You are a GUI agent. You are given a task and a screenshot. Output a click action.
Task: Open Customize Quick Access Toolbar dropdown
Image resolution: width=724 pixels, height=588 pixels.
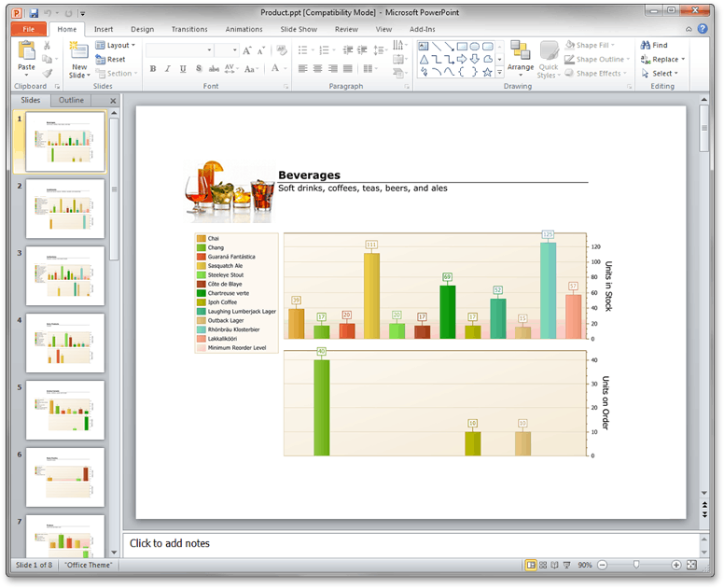pyautogui.click(x=82, y=13)
